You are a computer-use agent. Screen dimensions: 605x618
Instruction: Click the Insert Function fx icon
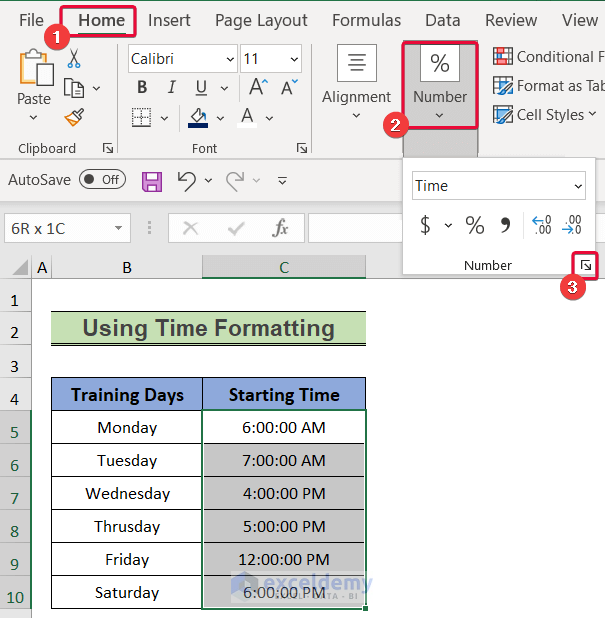(x=279, y=228)
